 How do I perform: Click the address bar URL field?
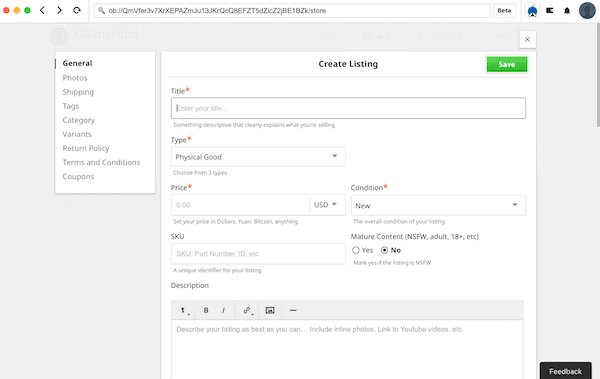coord(292,10)
